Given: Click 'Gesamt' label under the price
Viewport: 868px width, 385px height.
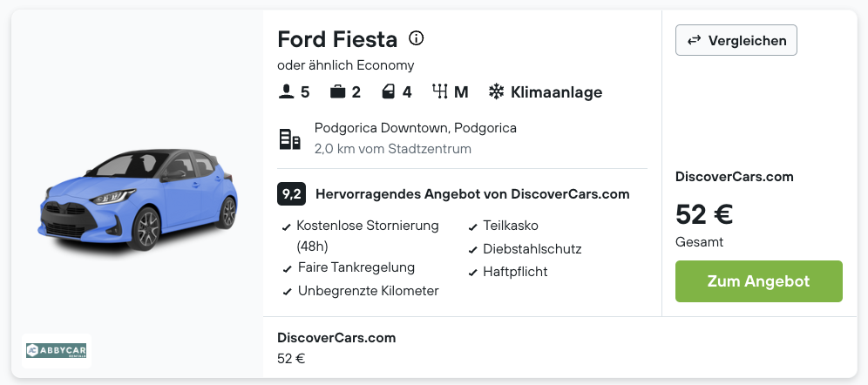Looking at the screenshot, I should point(699,242).
